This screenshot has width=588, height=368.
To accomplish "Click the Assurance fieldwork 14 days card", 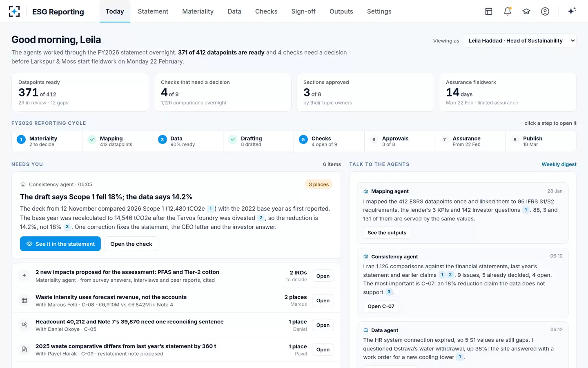I will point(508,92).
